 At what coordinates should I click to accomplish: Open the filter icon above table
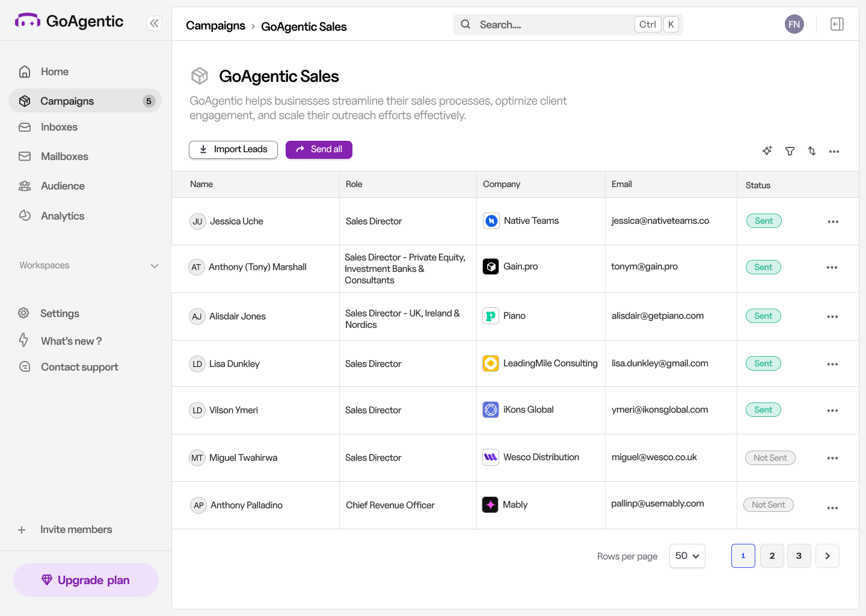790,151
